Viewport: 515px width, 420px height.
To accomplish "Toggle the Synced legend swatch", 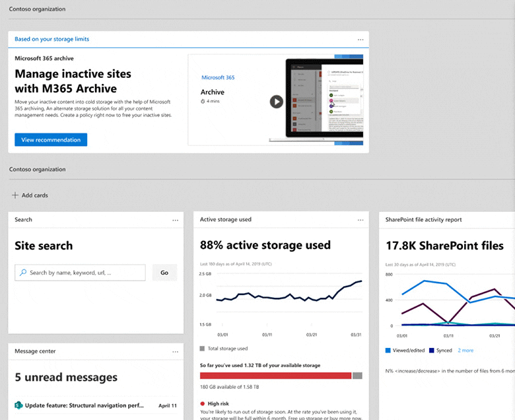I will tap(432, 351).
